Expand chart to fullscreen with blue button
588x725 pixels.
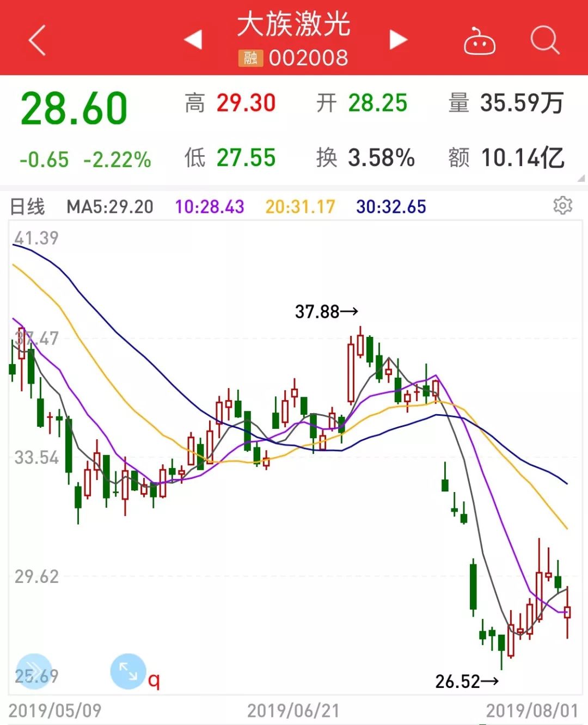128,671
